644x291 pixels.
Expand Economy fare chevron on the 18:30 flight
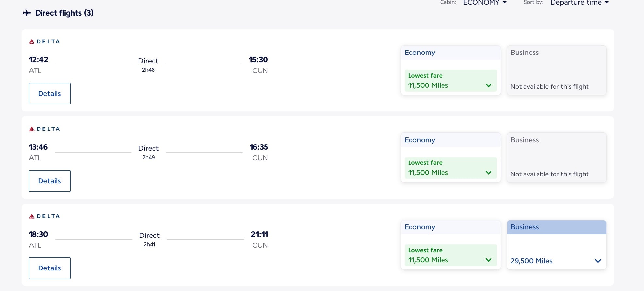tap(489, 260)
